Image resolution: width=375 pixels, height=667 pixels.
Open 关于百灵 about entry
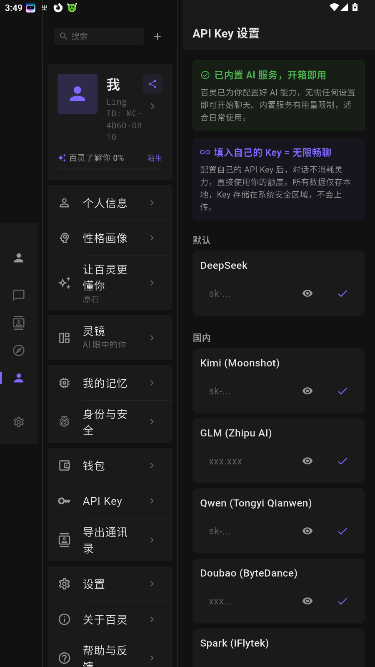pos(110,619)
